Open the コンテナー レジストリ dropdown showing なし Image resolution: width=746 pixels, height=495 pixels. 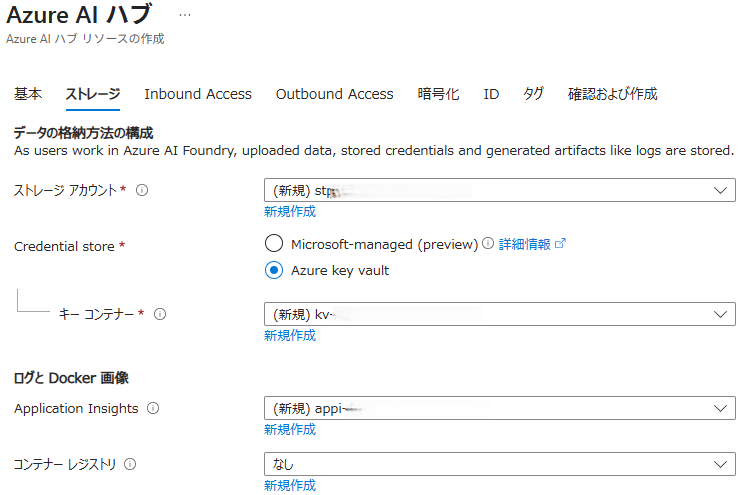tap(500, 464)
